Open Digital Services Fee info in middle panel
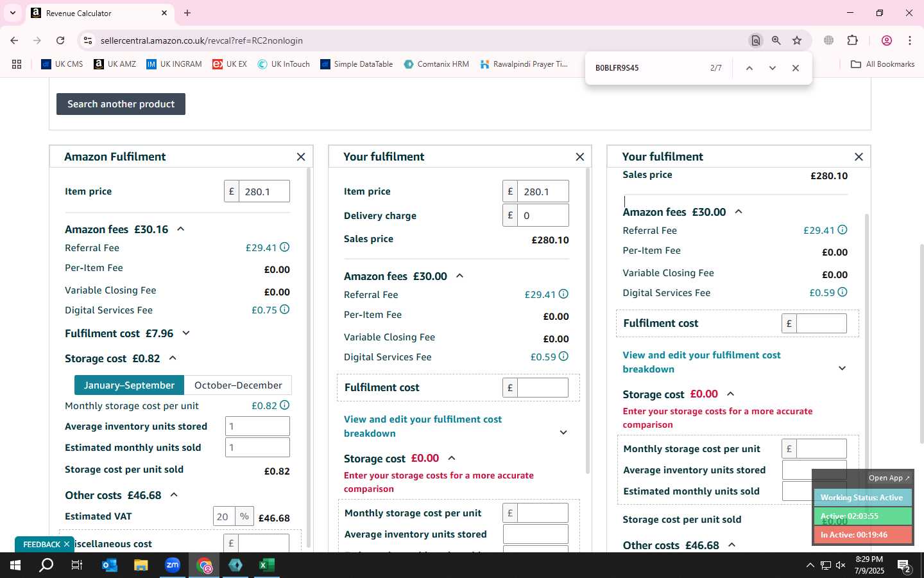924x578 pixels. click(563, 356)
